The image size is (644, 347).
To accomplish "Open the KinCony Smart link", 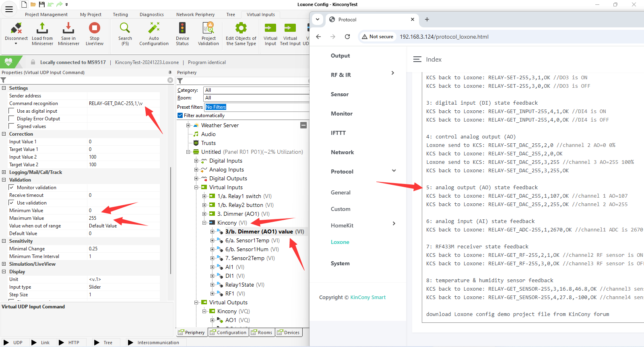I will pyautogui.click(x=368, y=297).
